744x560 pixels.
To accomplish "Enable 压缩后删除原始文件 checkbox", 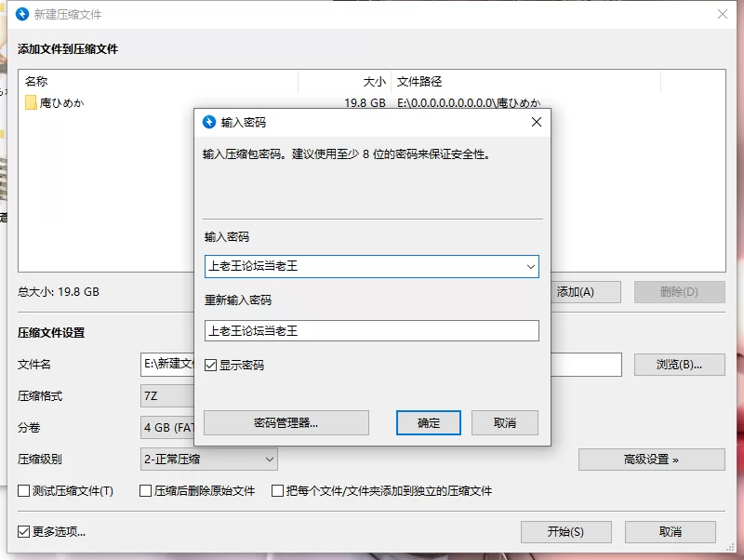I will point(146,490).
